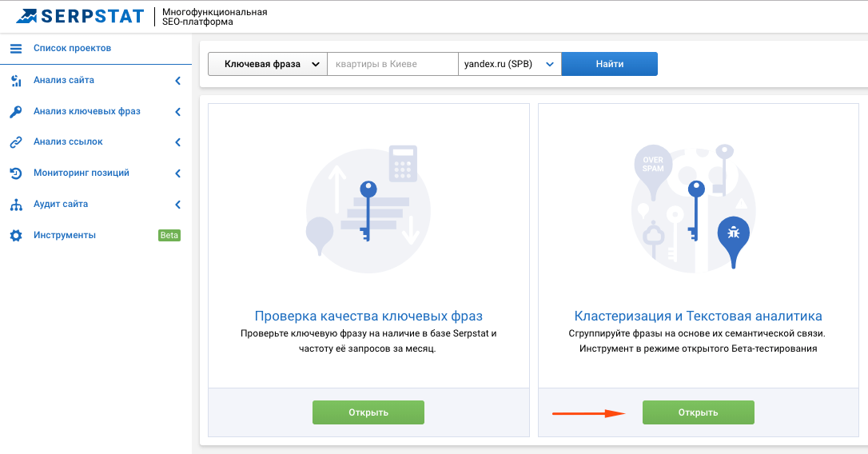The image size is (868, 454).
Task: Open the Проверка качества ключевых фраз link
Action: (368, 317)
